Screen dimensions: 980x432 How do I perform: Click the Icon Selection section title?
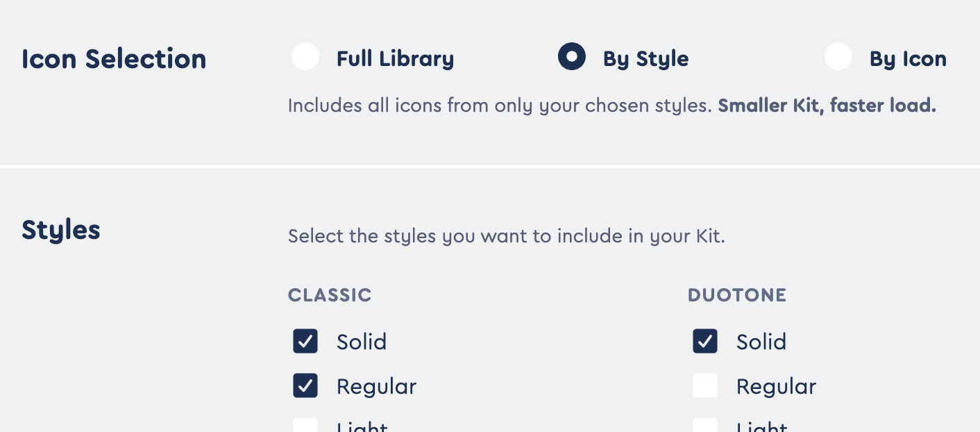[114, 58]
